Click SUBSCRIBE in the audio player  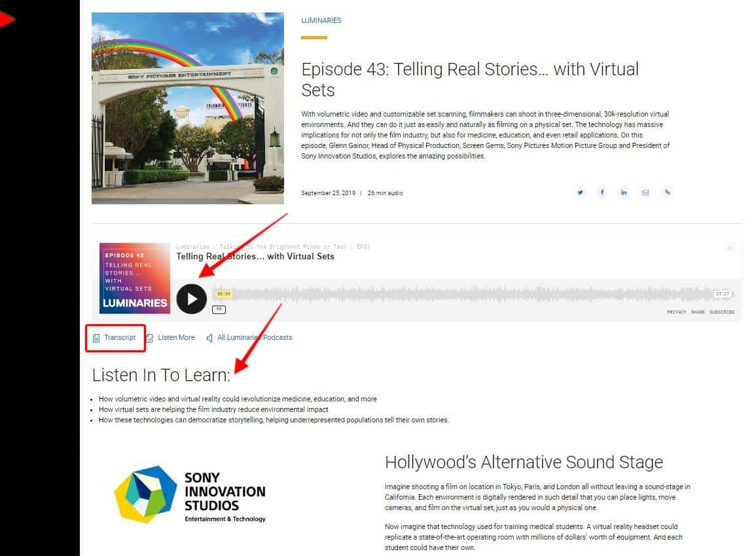point(722,312)
